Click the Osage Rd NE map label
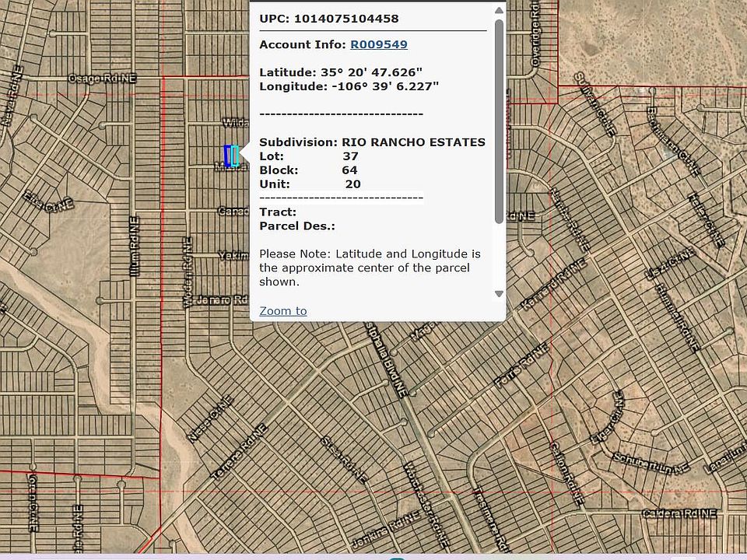The image size is (747, 560). 102,79
